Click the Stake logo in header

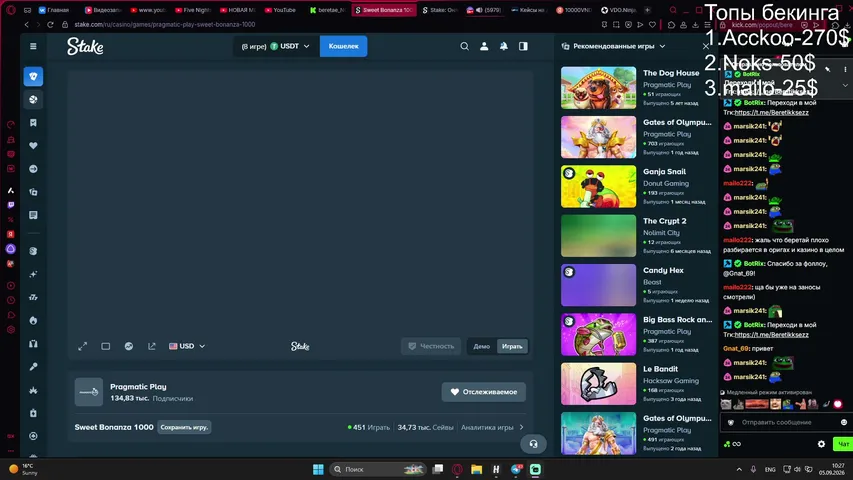[85, 46]
